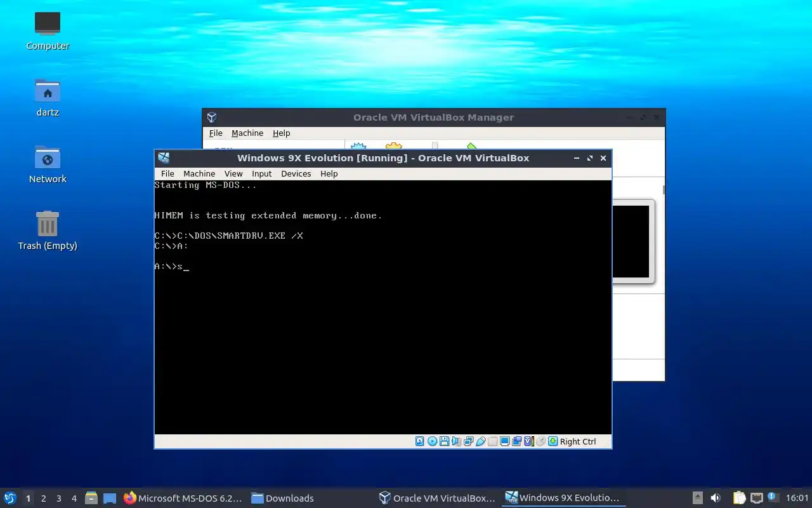Click the network connection tray icon
The width and height of the screenshot is (812, 508).
(756, 498)
